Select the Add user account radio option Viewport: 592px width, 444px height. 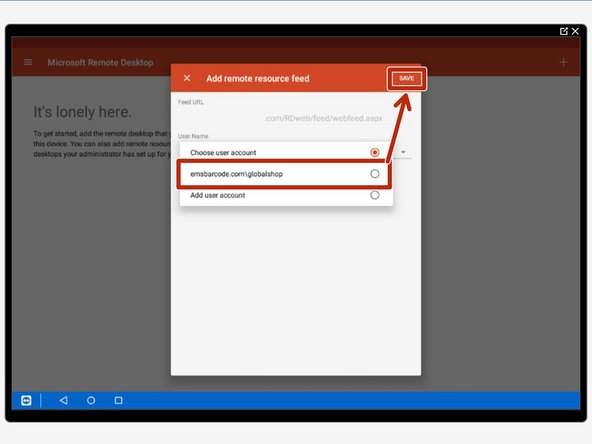pos(375,195)
